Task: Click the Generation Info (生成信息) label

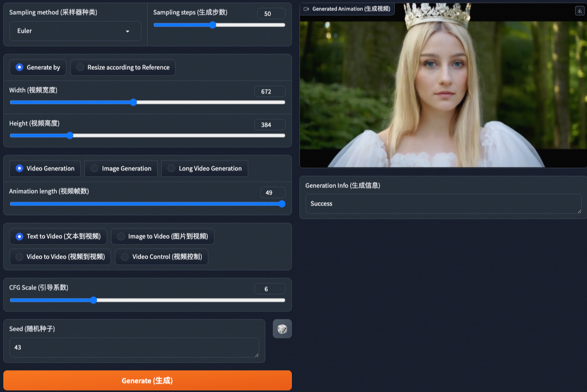Action: click(x=343, y=186)
